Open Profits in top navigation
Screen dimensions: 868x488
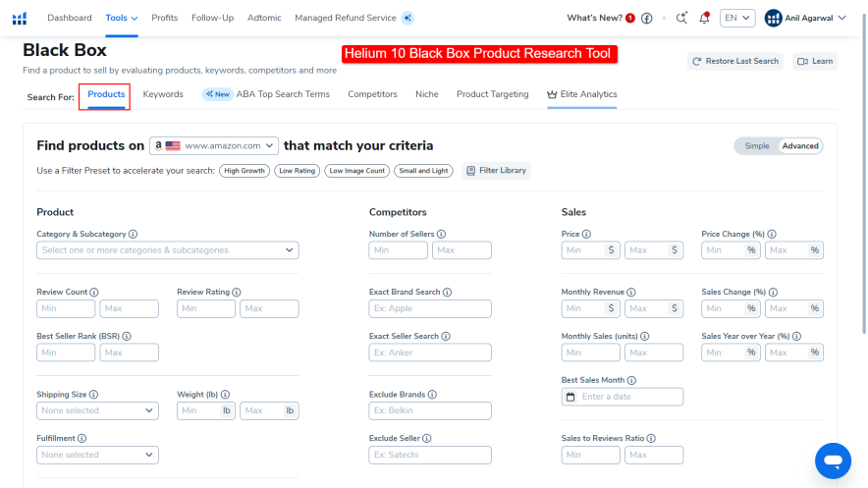165,18
